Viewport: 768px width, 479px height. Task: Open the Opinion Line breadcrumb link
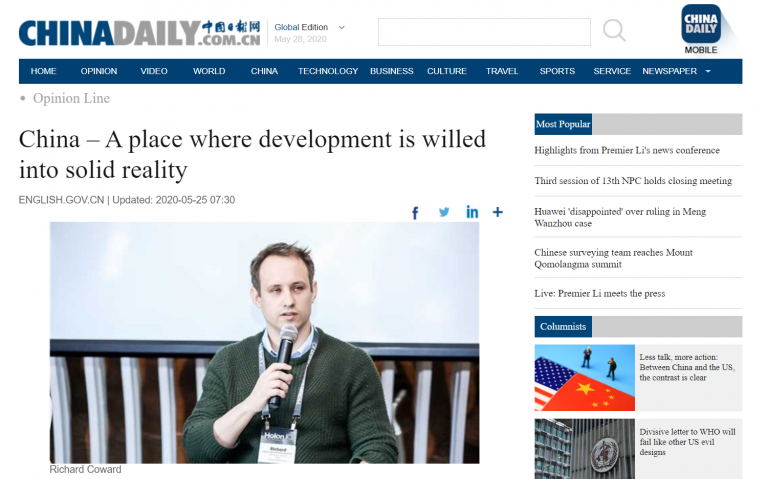coord(71,98)
